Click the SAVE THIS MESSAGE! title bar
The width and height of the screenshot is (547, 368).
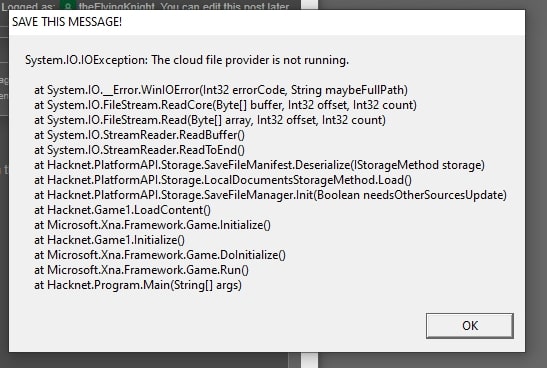(x=267, y=22)
